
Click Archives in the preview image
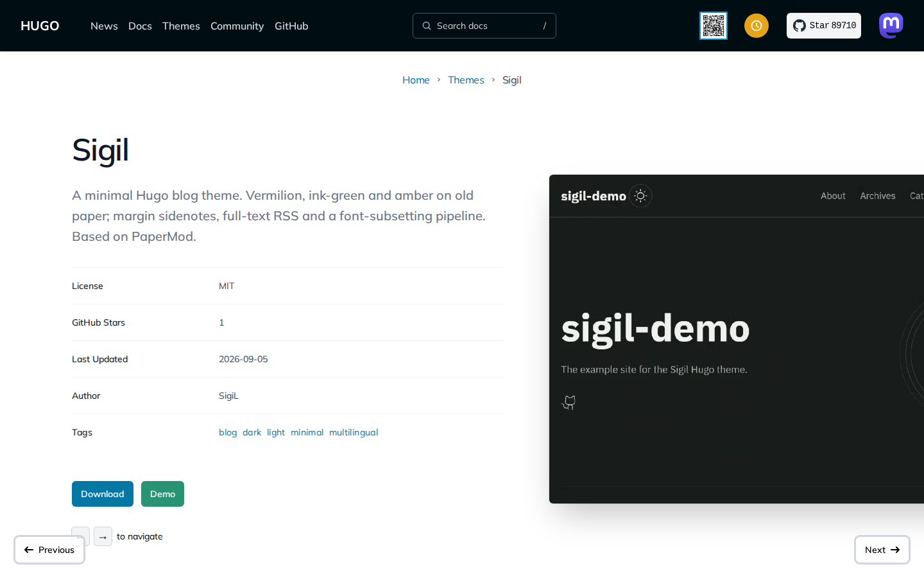(878, 196)
